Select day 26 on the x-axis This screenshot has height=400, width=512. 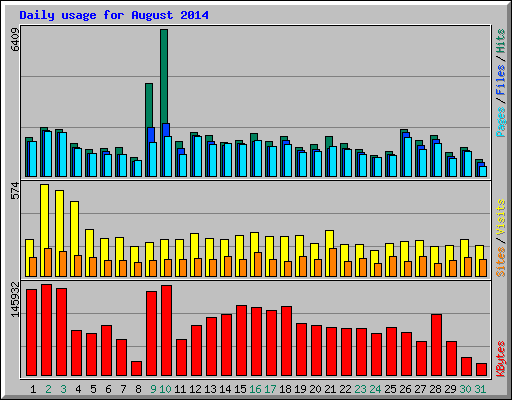(405, 389)
